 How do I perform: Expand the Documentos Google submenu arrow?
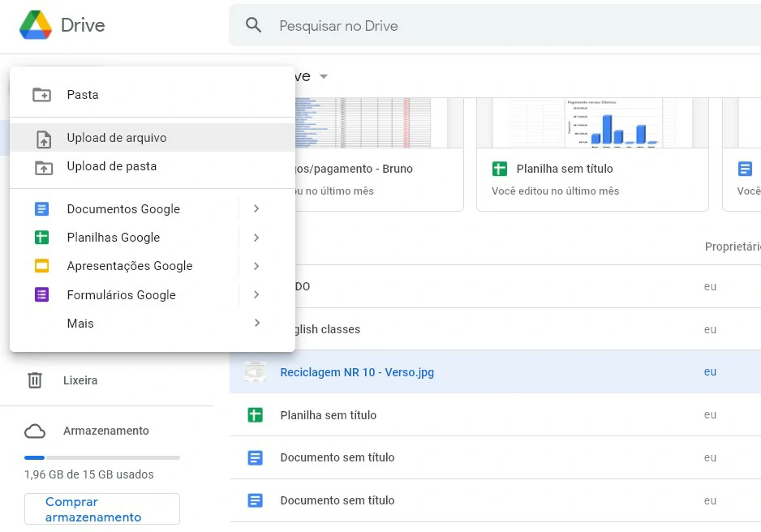256,209
